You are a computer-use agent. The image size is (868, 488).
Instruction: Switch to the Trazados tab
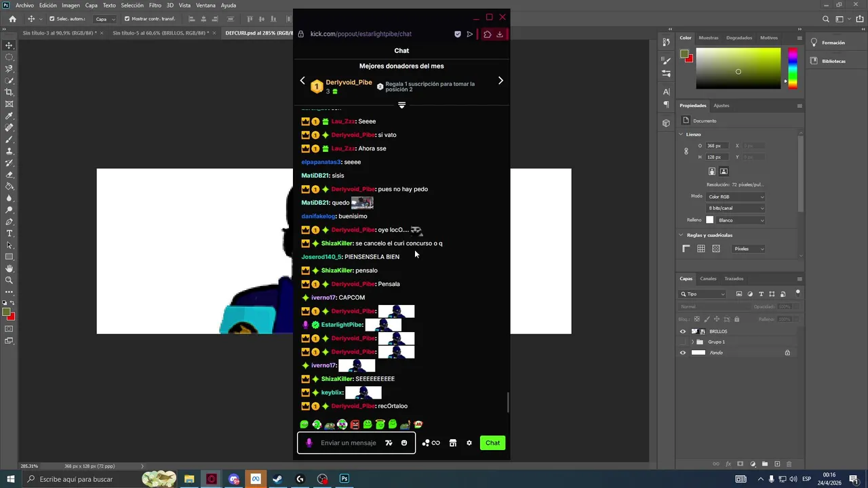click(734, 279)
